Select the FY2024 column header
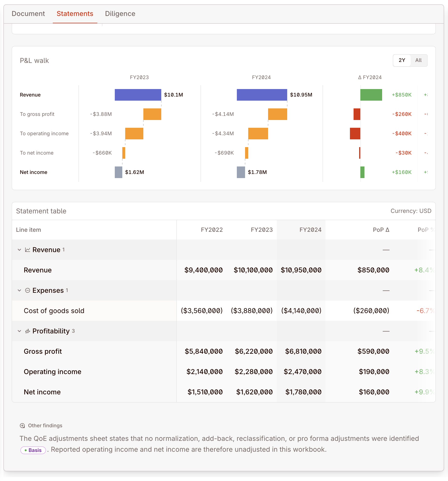448x481 pixels. [311, 230]
